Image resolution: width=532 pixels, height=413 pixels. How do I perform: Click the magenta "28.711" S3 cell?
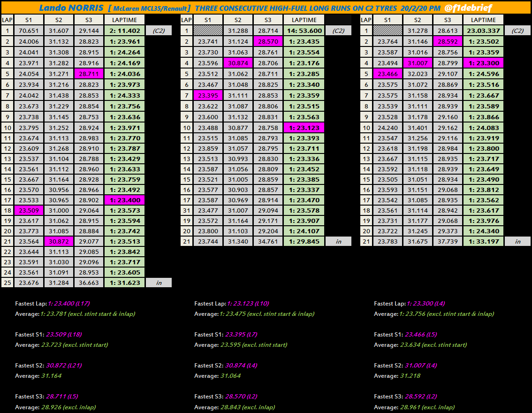pyautogui.click(x=89, y=74)
